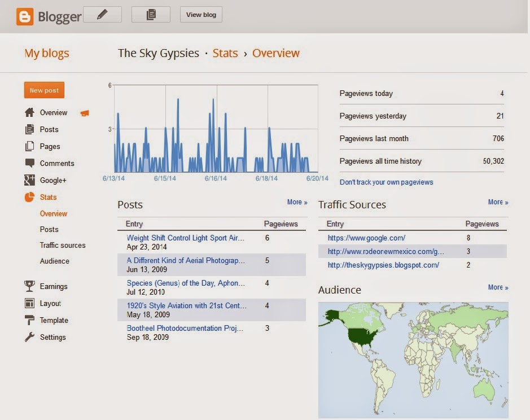Open Layout in the sidebar
Screen dimensions: 530x420
click(50, 303)
